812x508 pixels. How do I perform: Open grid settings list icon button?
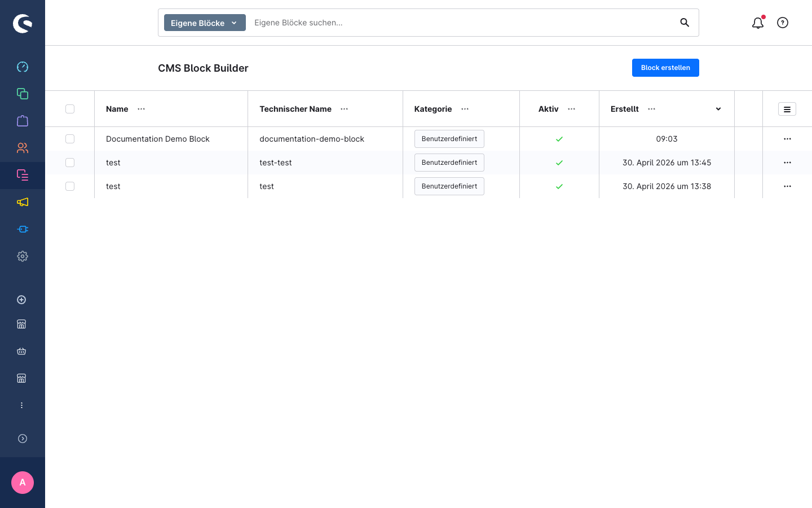[x=787, y=109]
